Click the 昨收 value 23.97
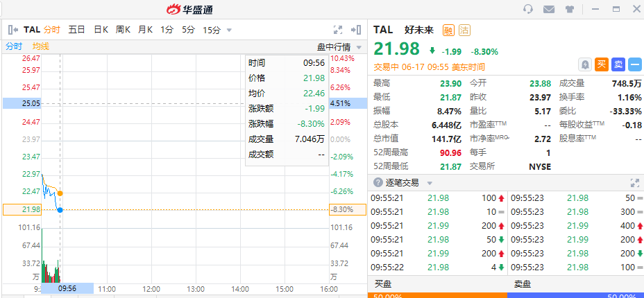 click(541, 98)
